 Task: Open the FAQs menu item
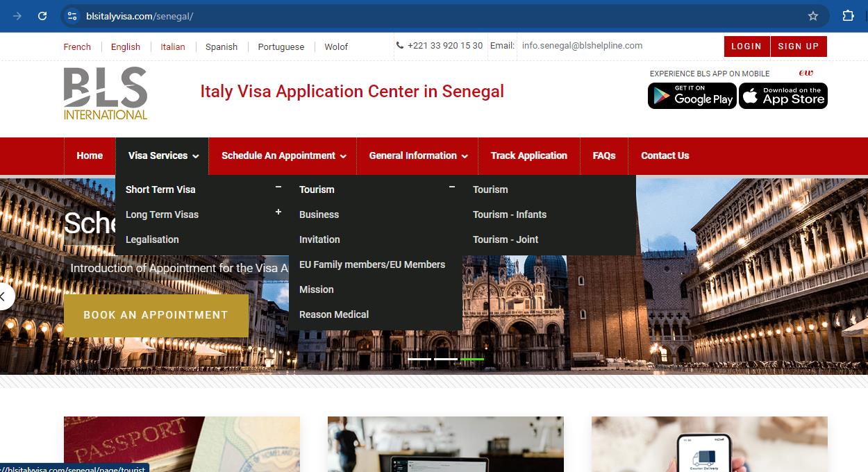tap(604, 155)
